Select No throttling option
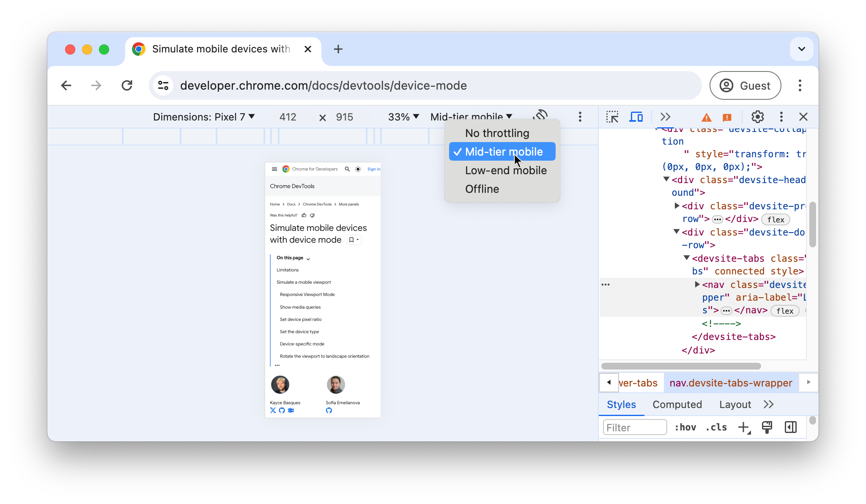The image size is (866, 504). 497,133
